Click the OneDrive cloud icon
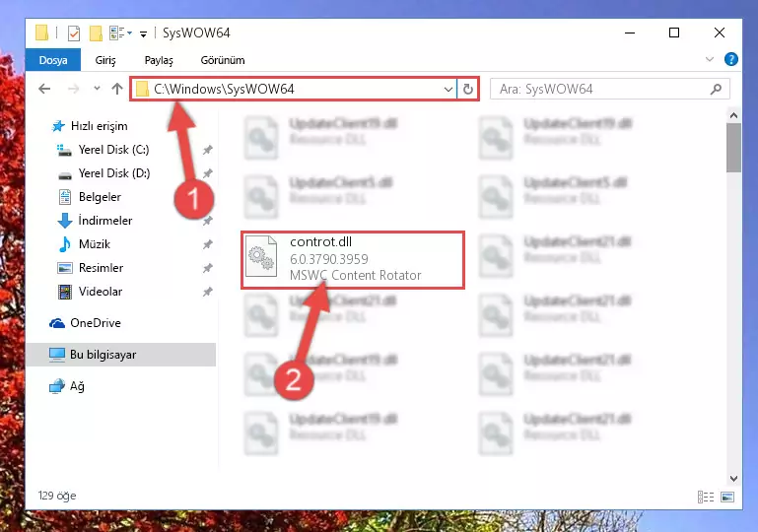 57,323
